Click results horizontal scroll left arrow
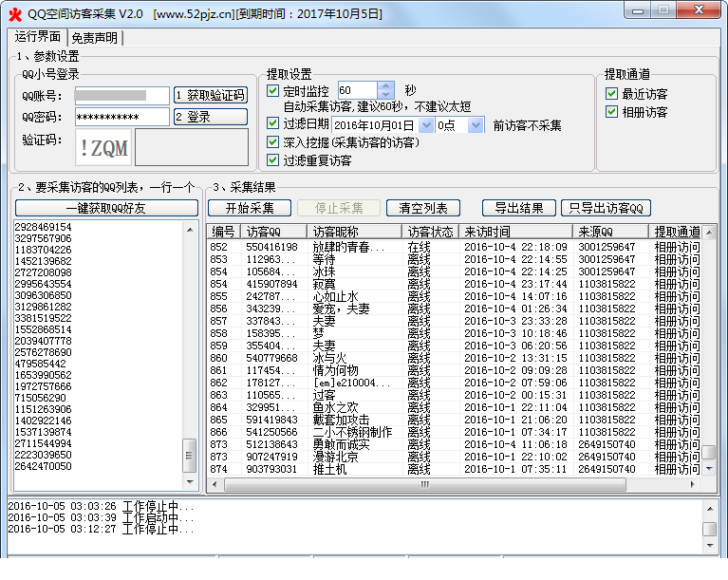 (x=215, y=484)
